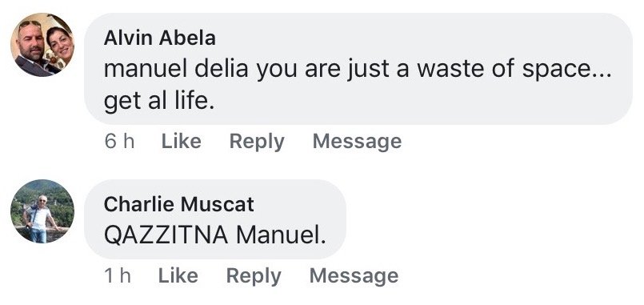Reply to Alvin Abela's comment

click(257, 142)
